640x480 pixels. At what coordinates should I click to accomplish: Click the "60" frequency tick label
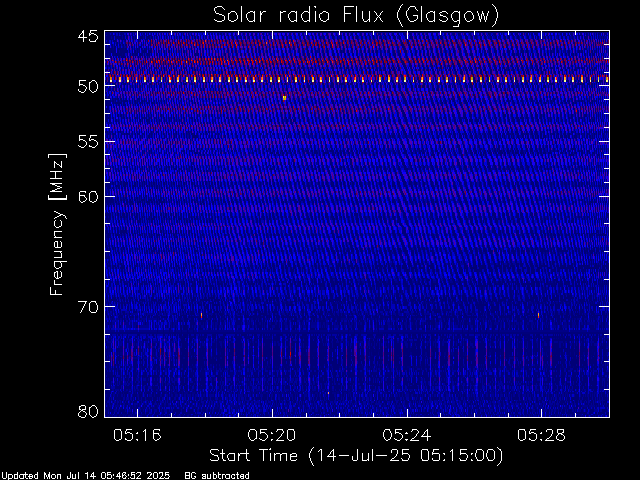[x=88, y=197]
